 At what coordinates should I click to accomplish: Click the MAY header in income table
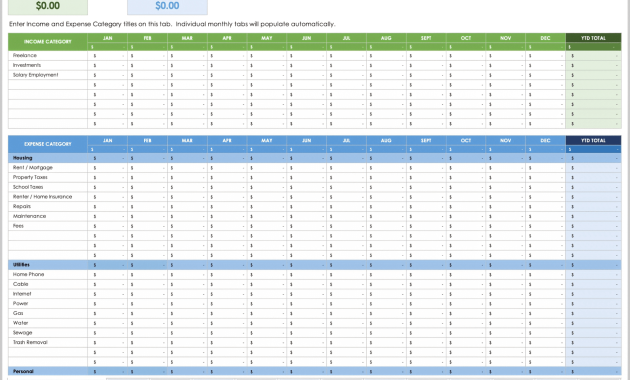click(x=267, y=38)
